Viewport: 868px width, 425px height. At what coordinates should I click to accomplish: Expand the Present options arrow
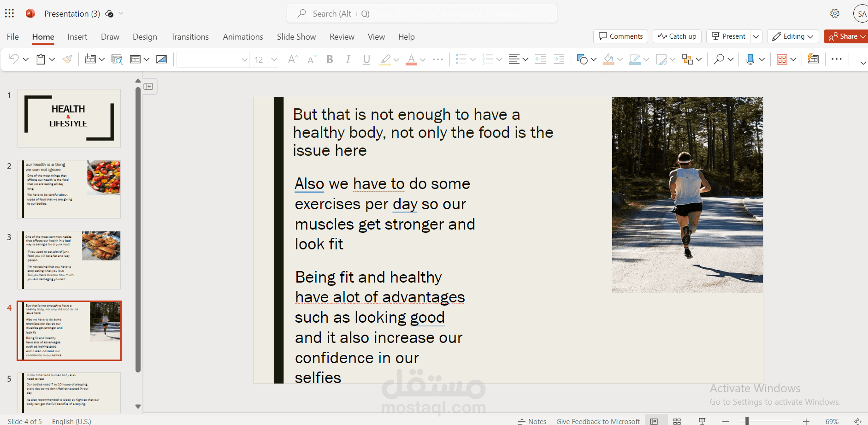click(756, 36)
